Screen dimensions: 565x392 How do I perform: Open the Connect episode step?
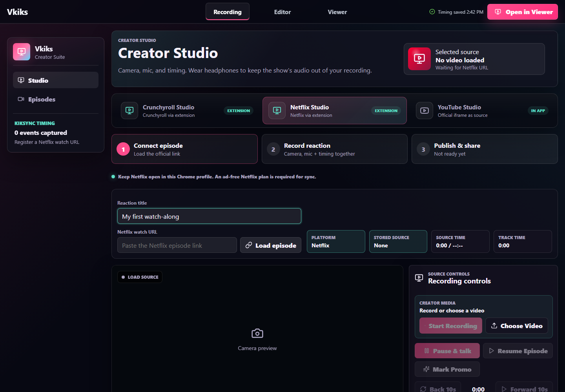(184, 149)
